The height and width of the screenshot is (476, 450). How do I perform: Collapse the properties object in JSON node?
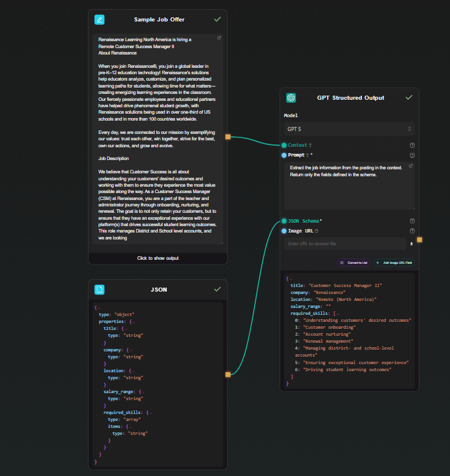pos(134,322)
